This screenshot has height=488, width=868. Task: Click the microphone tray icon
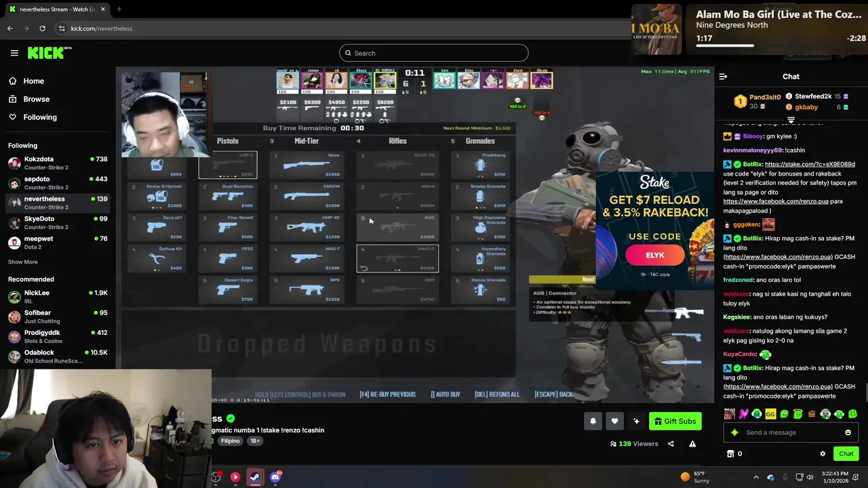[785, 477]
